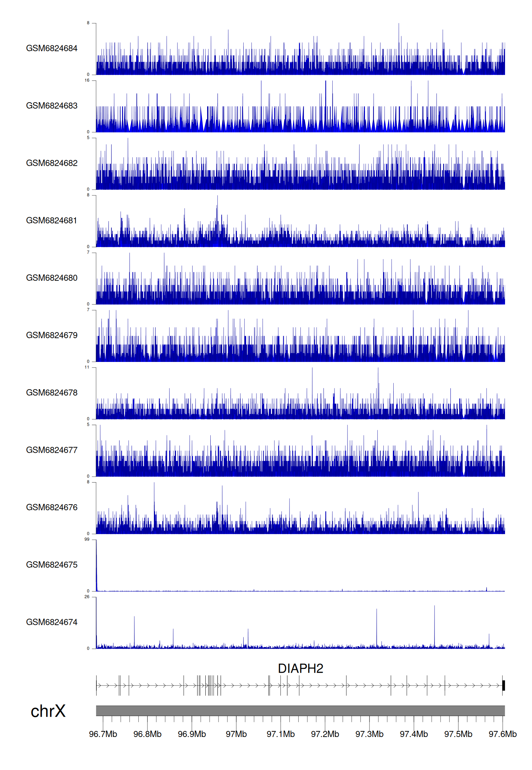Click the black terminal exon of DIAPH2
Image resolution: width=532 pixels, height=770 pixels.
[x=503, y=686]
